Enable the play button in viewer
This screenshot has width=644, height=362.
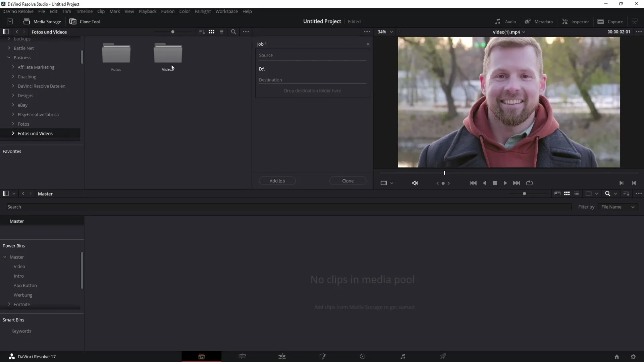[505, 183]
